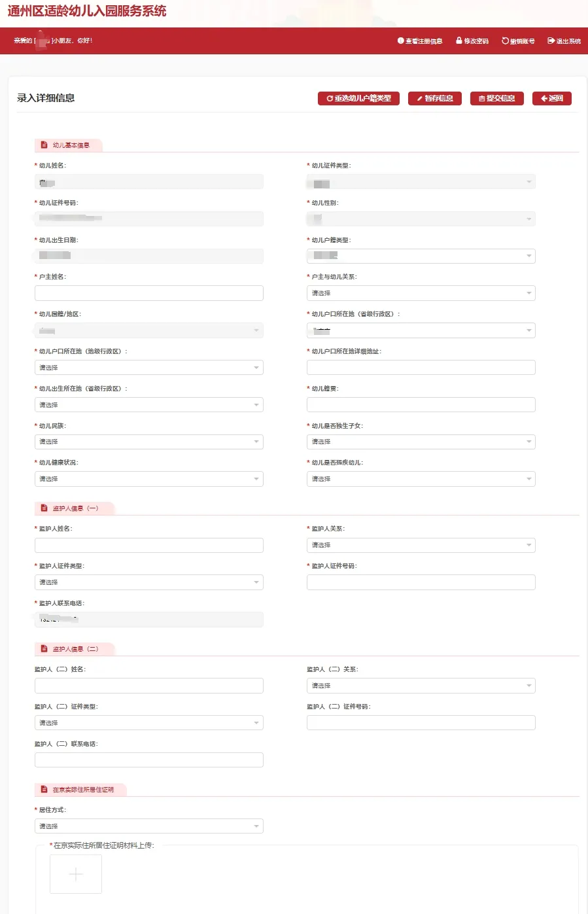The height and width of the screenshot is (914, 588).
Task: Click the 撤销账号 refresh icon
Action: pyautogui.click(x=505, y=41)
